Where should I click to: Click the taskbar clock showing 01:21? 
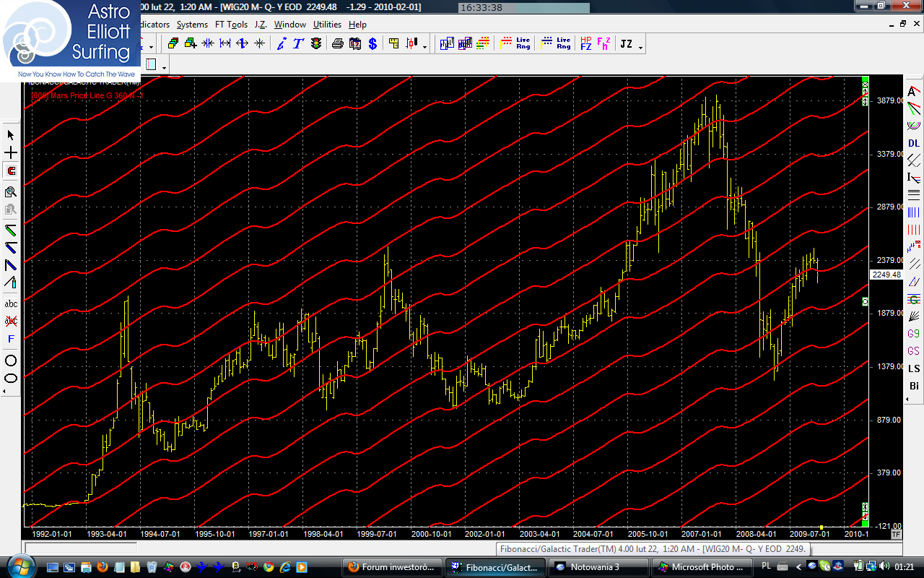point(906,566)
